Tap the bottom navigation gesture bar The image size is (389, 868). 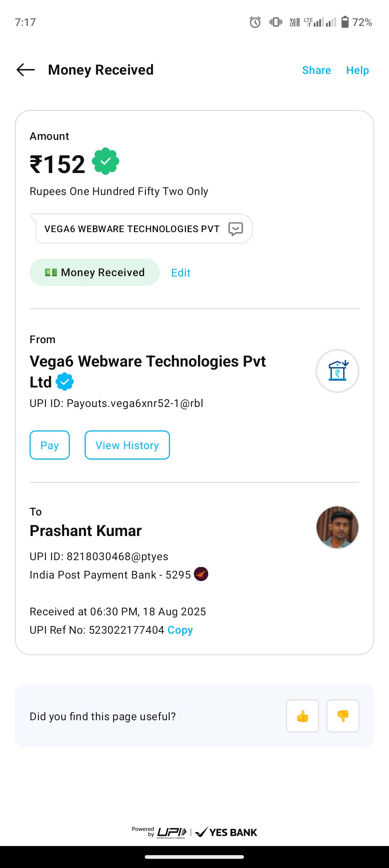pos(194,857)
